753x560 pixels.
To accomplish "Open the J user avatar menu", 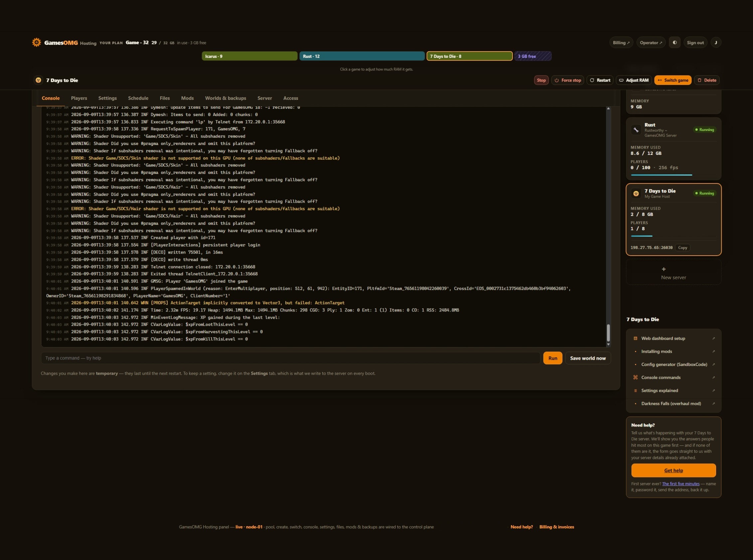I will point(716,42).
